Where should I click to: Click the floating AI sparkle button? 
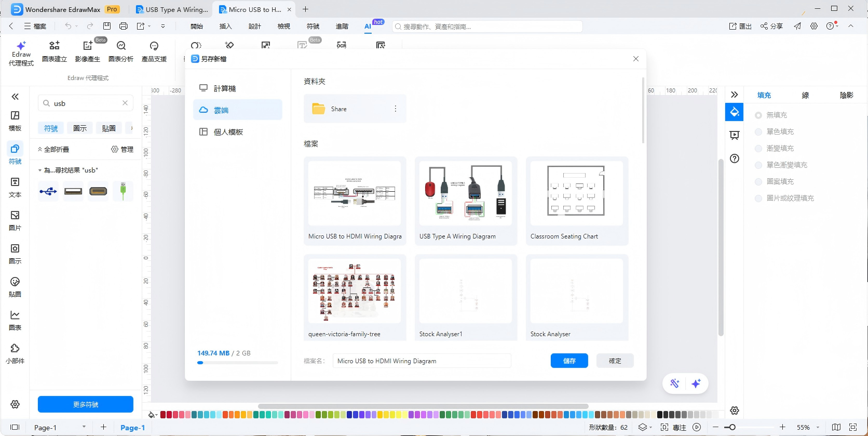[696, 384]
